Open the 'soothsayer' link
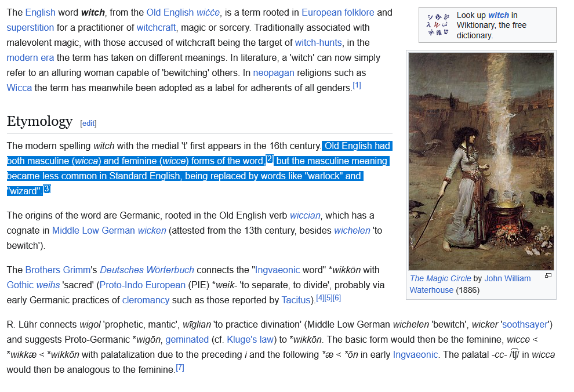 pos(525,324)
